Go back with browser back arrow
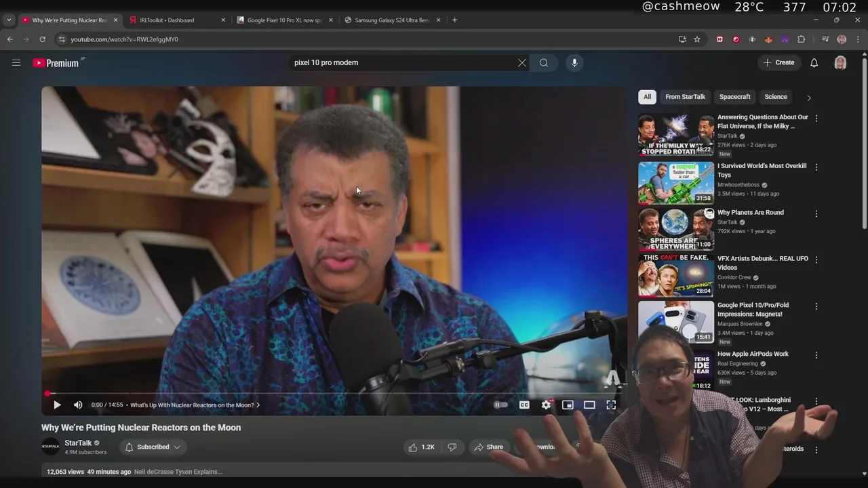Screen dimensions: 868x488 [x=9, y=39]
